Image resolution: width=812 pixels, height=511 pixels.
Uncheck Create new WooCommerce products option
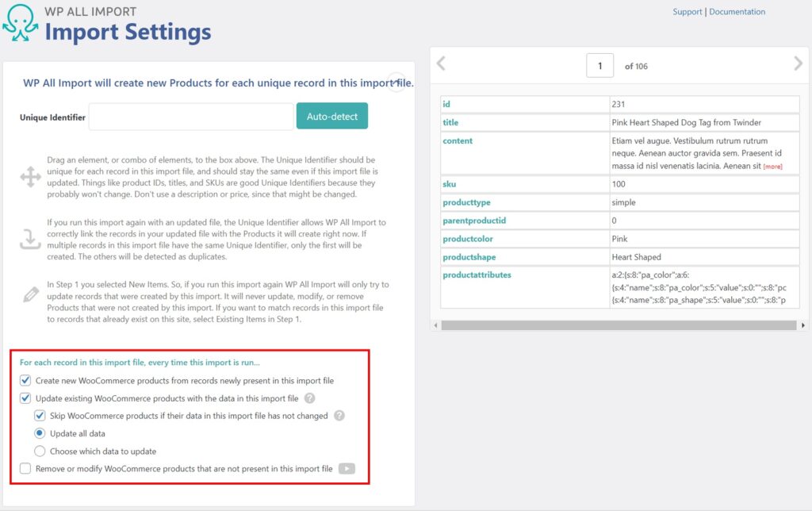(25, 380)
